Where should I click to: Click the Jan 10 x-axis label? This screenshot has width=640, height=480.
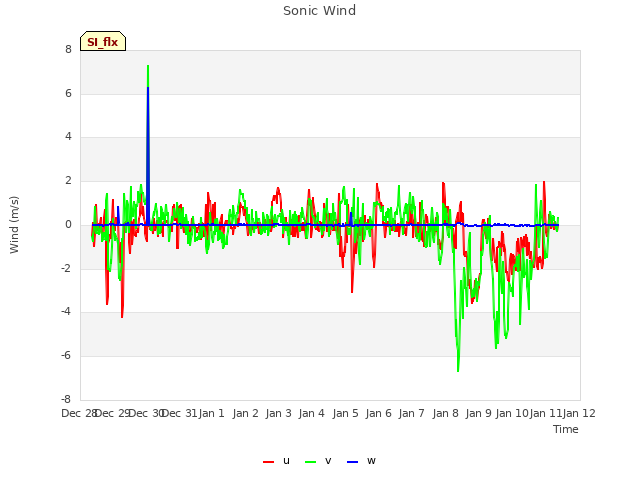(x=512, y=413)
